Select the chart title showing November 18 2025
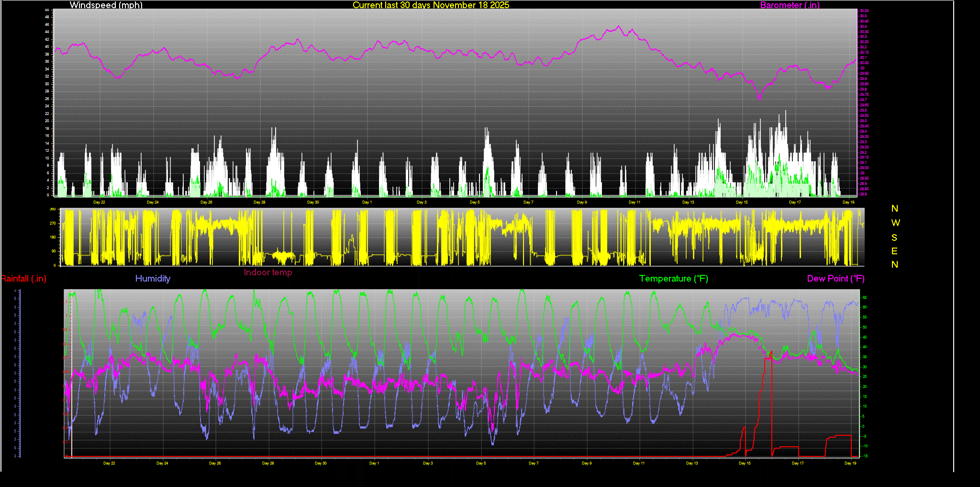The width and height of the screenshot is (980, 487). (x=431, y=5)
